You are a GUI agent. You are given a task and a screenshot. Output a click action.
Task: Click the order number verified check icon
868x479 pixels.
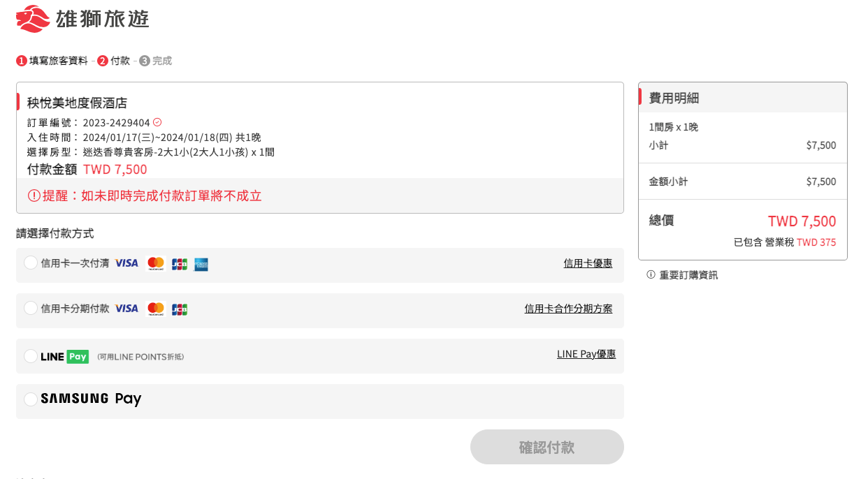(x=157, y=122)
